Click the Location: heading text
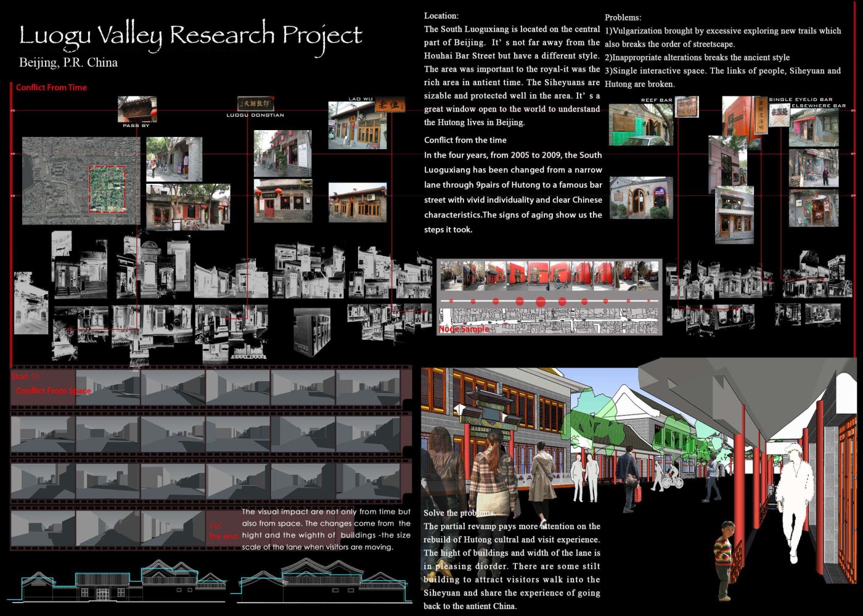This screenshot has width=863, height=616. 441,16
